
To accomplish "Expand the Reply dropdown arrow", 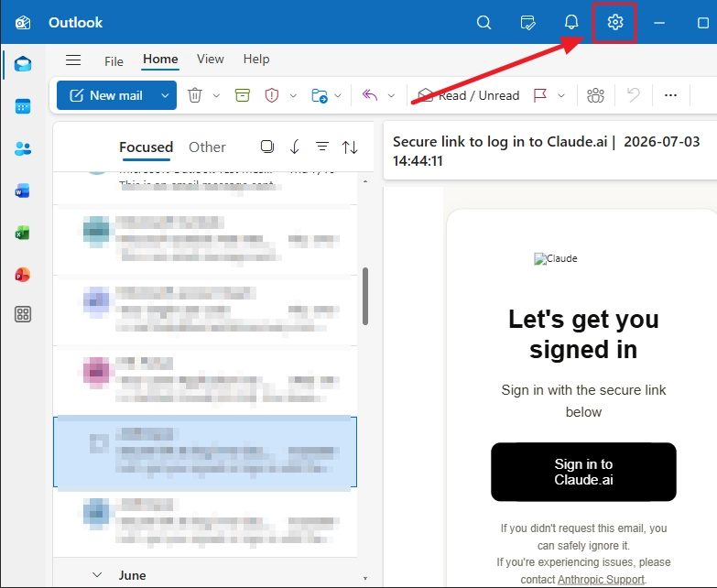I will pos(391,95).
